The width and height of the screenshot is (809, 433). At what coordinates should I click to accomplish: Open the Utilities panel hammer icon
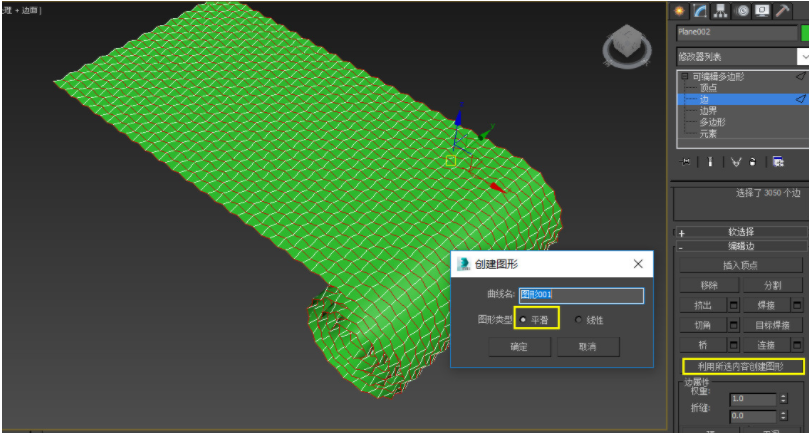[783, 11]
